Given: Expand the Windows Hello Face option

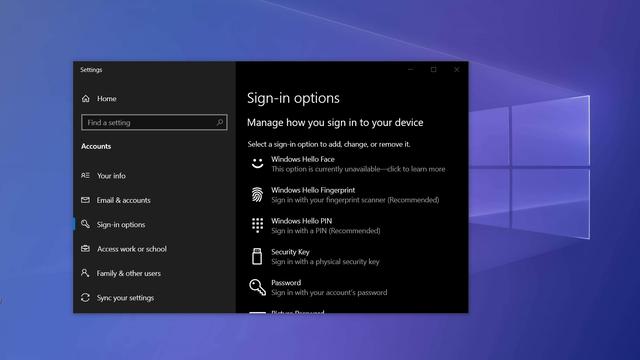Looking at the screenshot, I should tap(347, 164).
